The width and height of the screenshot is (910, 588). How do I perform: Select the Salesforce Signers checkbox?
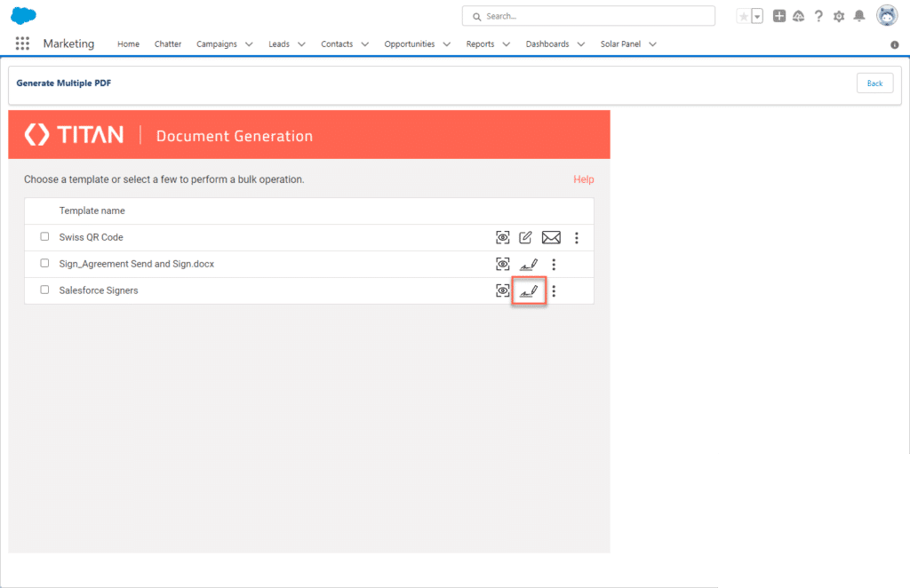point(44,290)
